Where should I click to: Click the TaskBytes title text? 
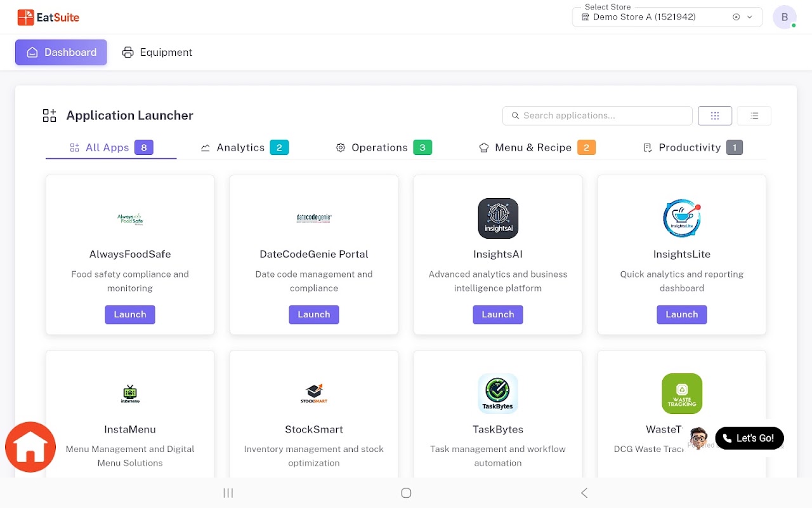498,429
